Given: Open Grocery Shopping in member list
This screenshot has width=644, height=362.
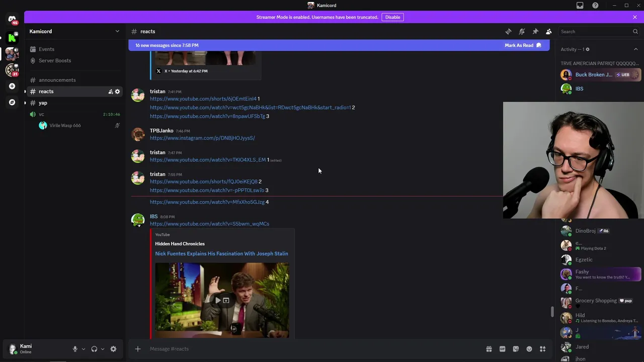Looking at the screenshot, I should 600,303.
